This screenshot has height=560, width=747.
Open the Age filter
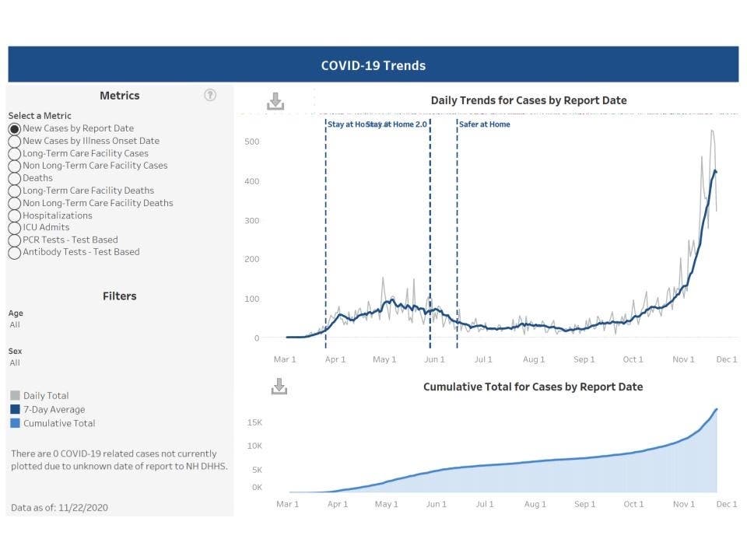(14, 324)
